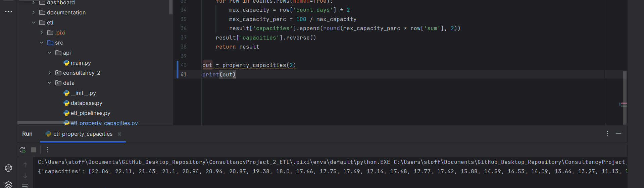This screenshot has height=188, width=644.
Task: Open more actions beside the Stop button
Action: (x=47, y=150)
